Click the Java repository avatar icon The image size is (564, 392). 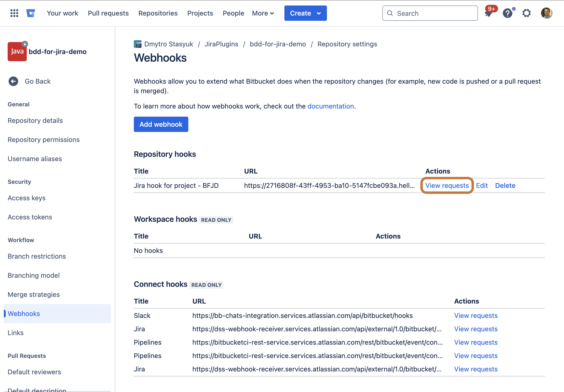tap(17, 52)
